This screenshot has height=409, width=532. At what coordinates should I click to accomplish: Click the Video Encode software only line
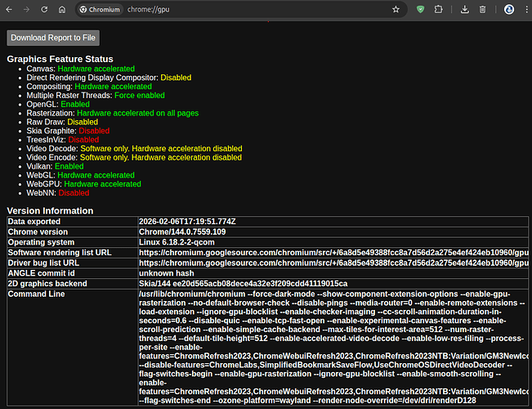[134, 157]
